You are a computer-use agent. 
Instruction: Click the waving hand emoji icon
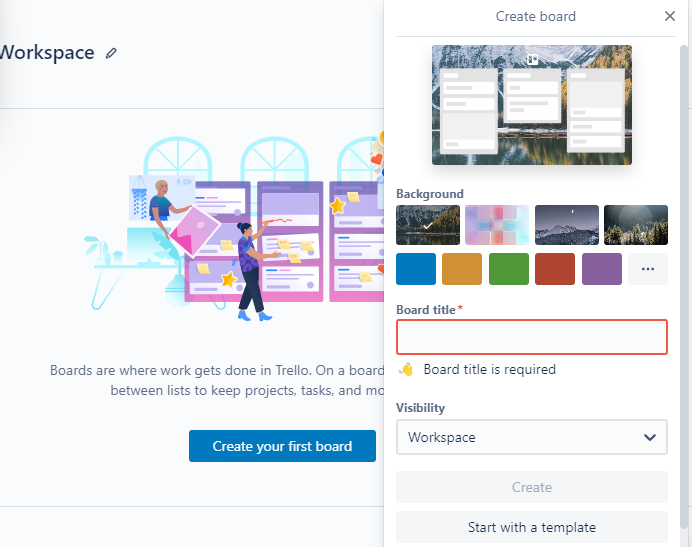click(x=406, y=369)
